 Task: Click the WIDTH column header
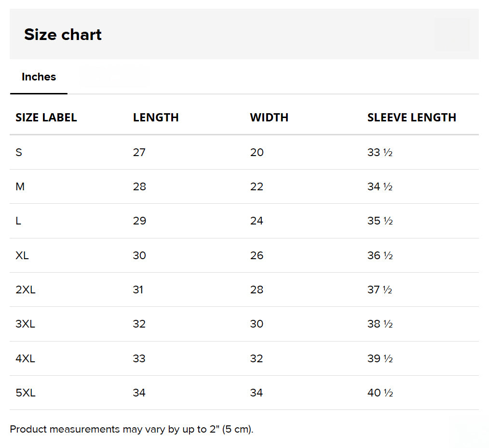click(x=269, y=118)
